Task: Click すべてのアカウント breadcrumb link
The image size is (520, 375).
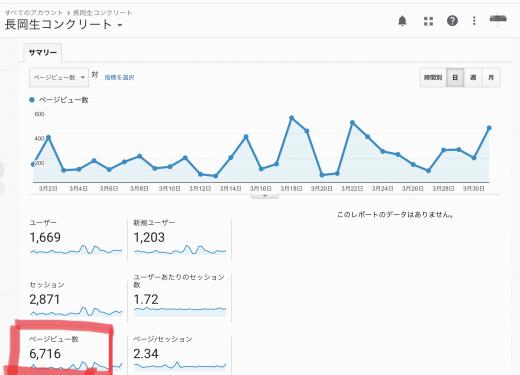Action: click(34, 13)
